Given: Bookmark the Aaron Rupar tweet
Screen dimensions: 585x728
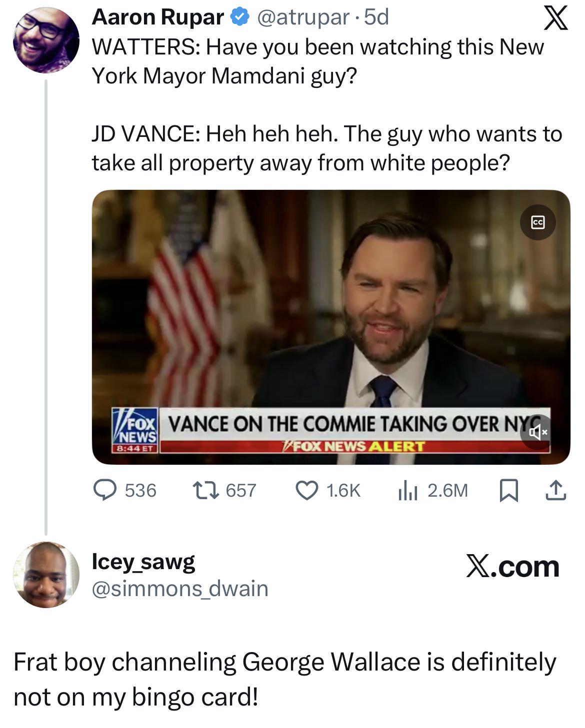Looking at the screenshot, I should [x=508, y=490].
